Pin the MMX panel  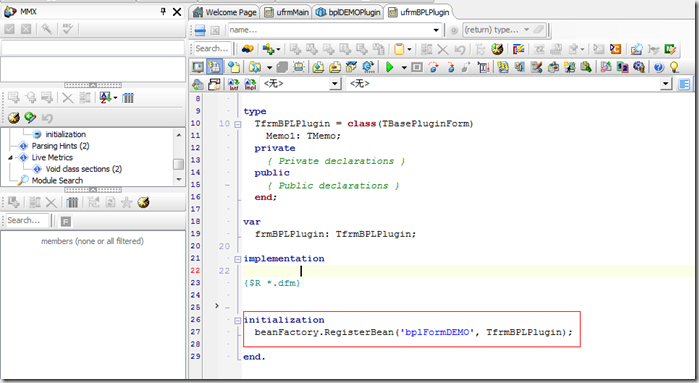(163, 12)
